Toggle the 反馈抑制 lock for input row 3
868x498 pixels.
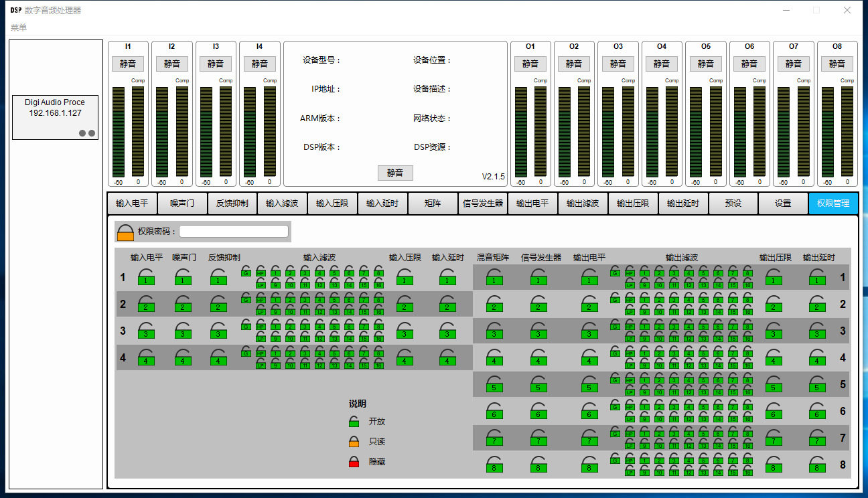[218, 331]
